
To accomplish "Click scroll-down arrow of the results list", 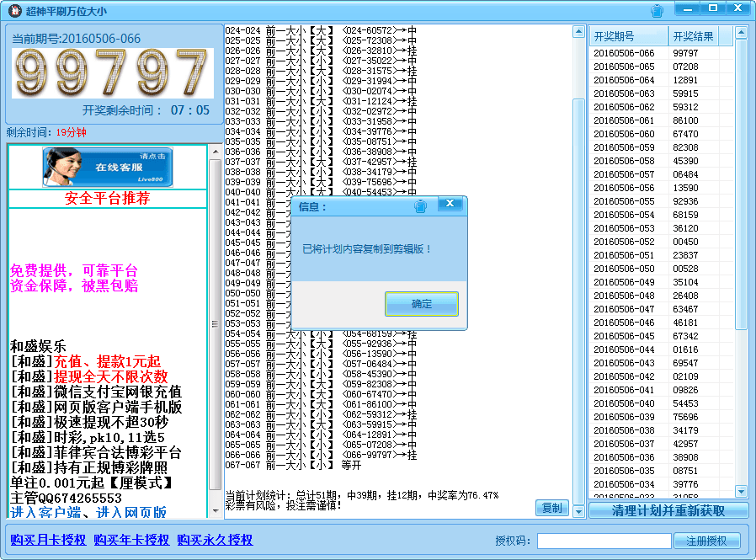I will pos(741,491).
